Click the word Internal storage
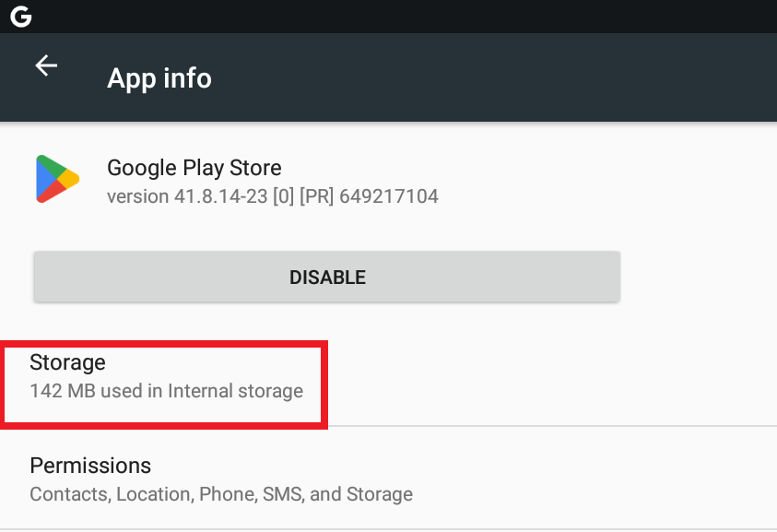Screen dimensions: 777x532 (235, 391)
